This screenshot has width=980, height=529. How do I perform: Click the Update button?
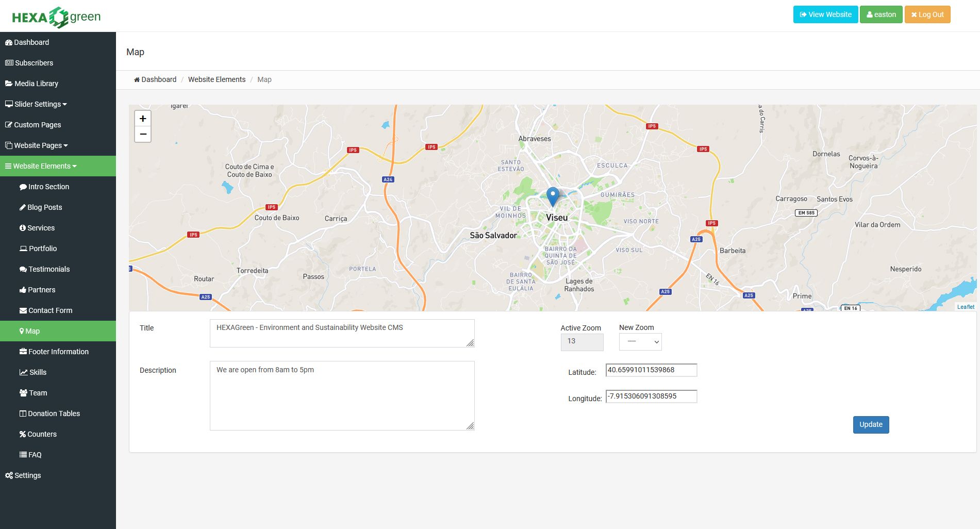tap(871, 425)
